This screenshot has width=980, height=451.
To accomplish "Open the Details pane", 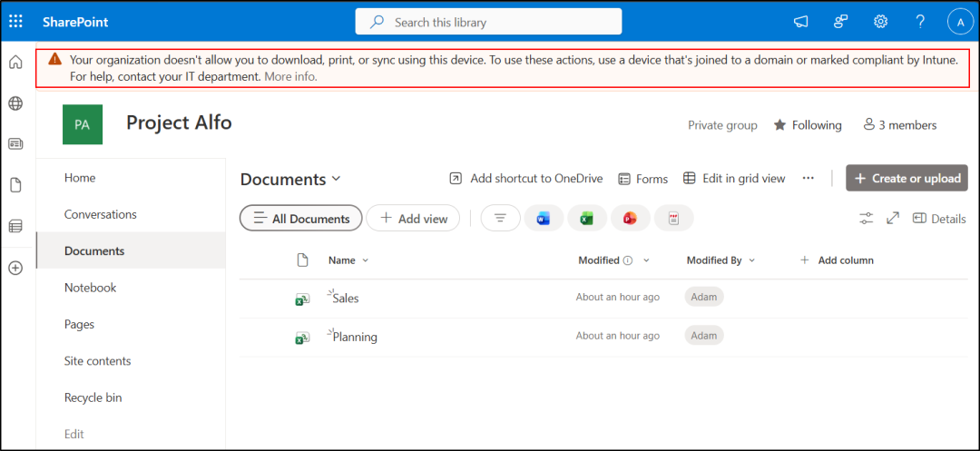I will tap(939, 219).
